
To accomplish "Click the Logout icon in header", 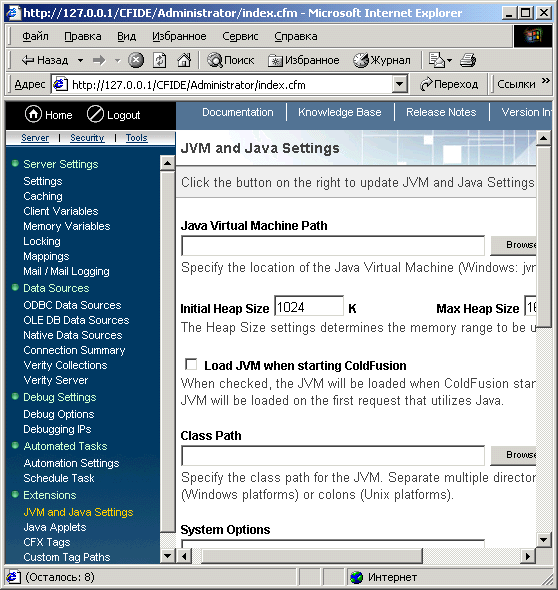I will [x=95, y=114].
